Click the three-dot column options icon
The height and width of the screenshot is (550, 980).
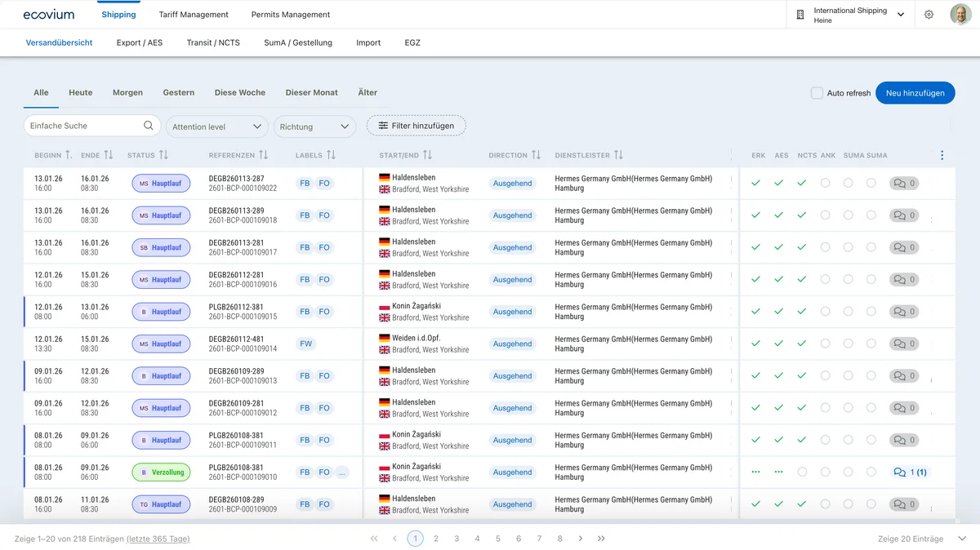tap(942, 154)
